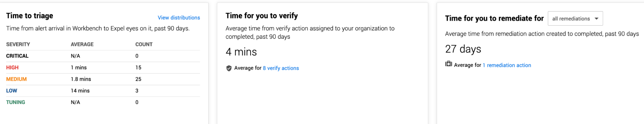Select the LOW severity label
The image size is (644, 124).
[x=12, y=91]
